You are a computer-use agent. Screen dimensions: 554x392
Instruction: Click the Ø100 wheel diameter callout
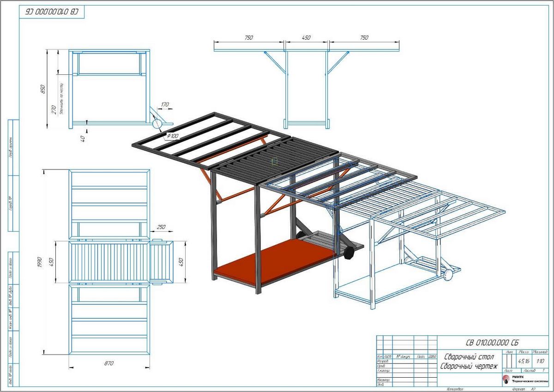click(x=173, y=135)
